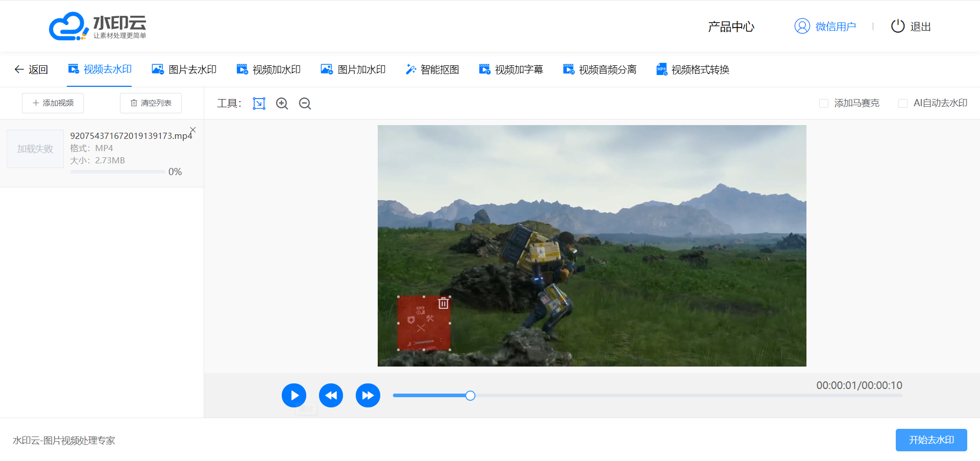Viewport: 980px width, 461px height.
Task: Click the zoom out magnifier tool
Action: coord(305,104)
